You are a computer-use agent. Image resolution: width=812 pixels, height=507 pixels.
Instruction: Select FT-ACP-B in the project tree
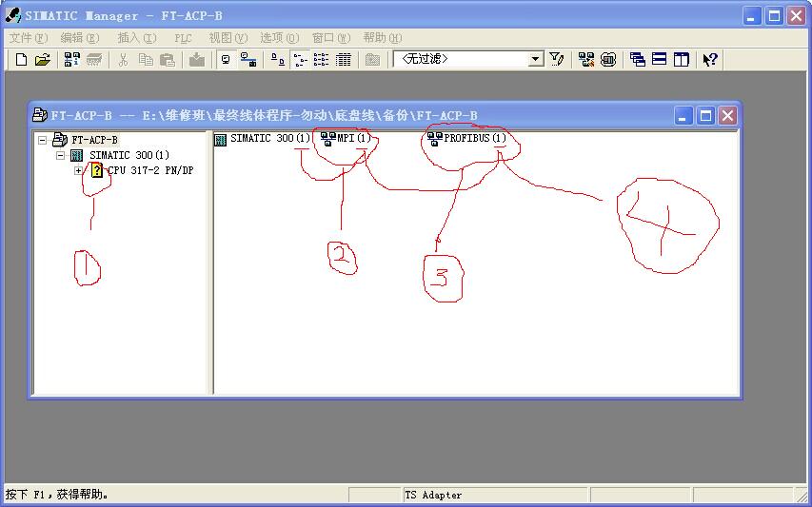[x=95, y=140]
